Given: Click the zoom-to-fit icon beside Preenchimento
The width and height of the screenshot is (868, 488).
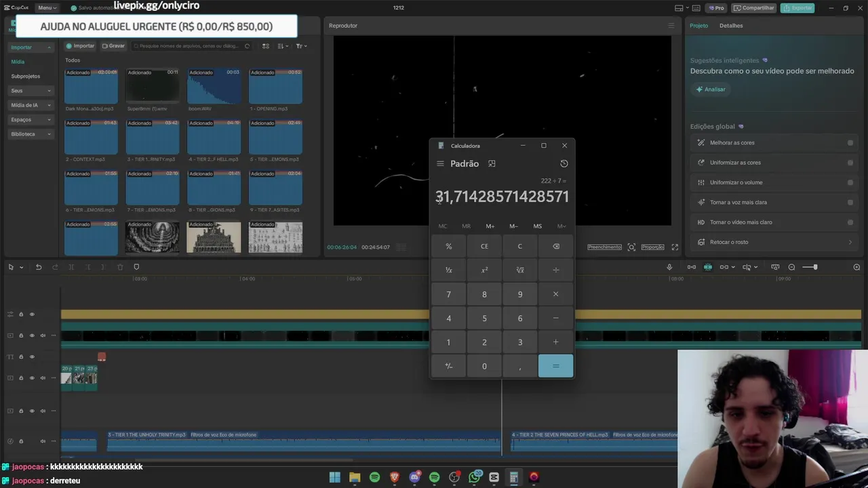Looking at the screenshot, I should (x=631, y=247).
